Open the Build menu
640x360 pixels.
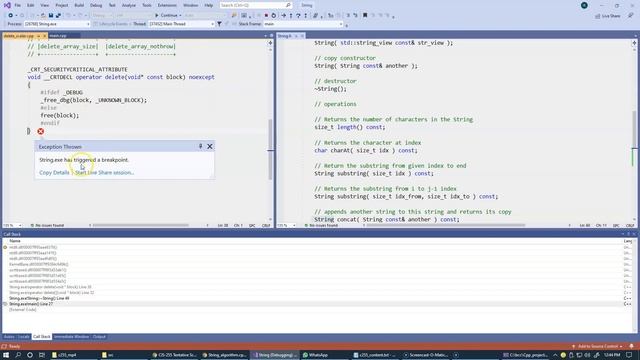pos(79,5)
